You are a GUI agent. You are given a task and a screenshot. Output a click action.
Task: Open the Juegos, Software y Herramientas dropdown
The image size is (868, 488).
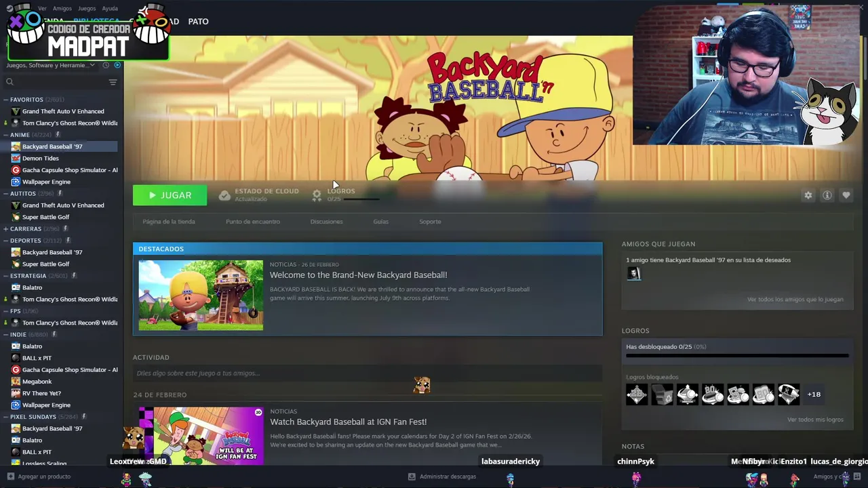tap(51, 65)
